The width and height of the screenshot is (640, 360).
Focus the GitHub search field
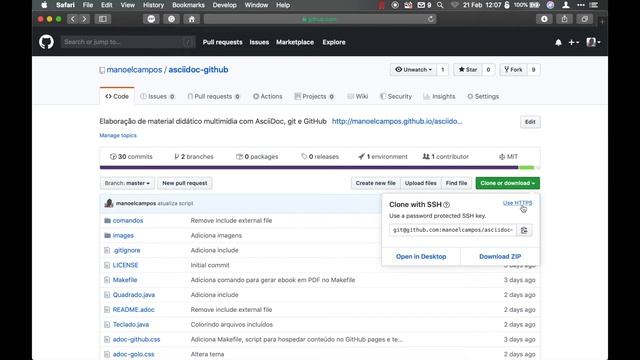[128, 42]
